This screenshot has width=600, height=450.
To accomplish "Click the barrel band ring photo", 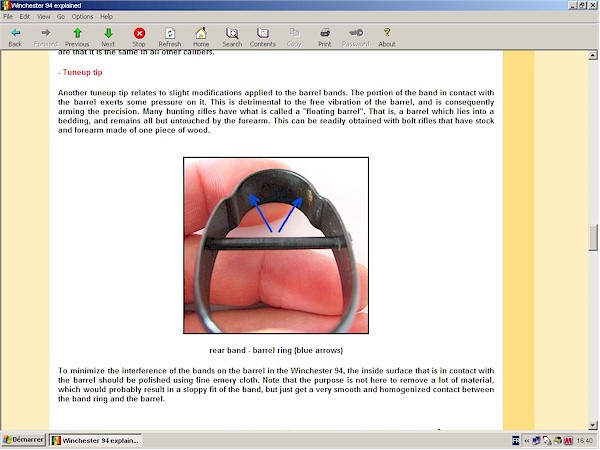I will click(276, 245).
